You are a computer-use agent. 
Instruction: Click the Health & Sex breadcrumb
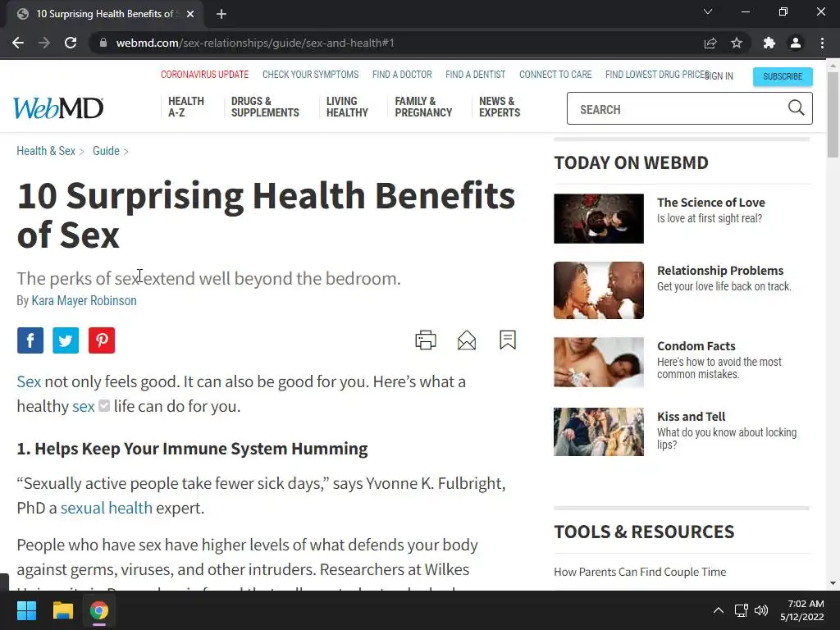[46, 151]
